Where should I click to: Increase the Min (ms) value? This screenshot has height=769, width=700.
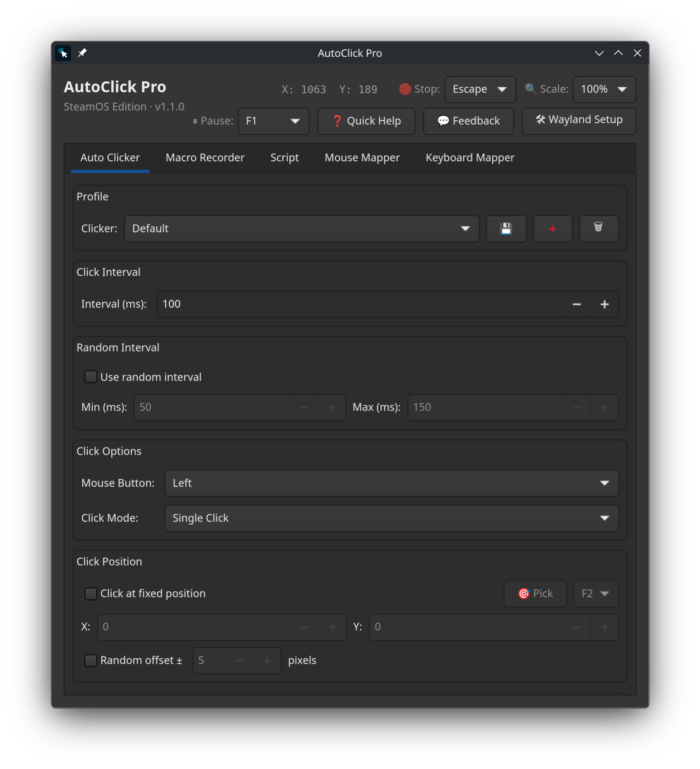click(332, 407)
